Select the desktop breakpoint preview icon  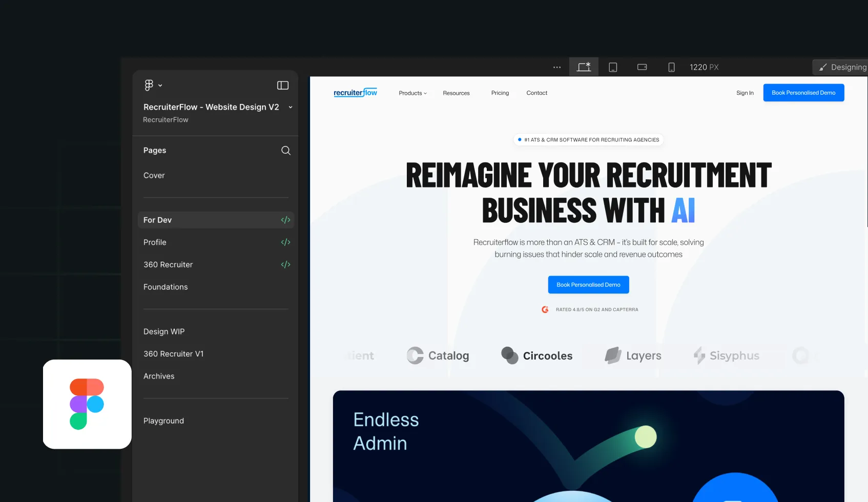point(584,67)
